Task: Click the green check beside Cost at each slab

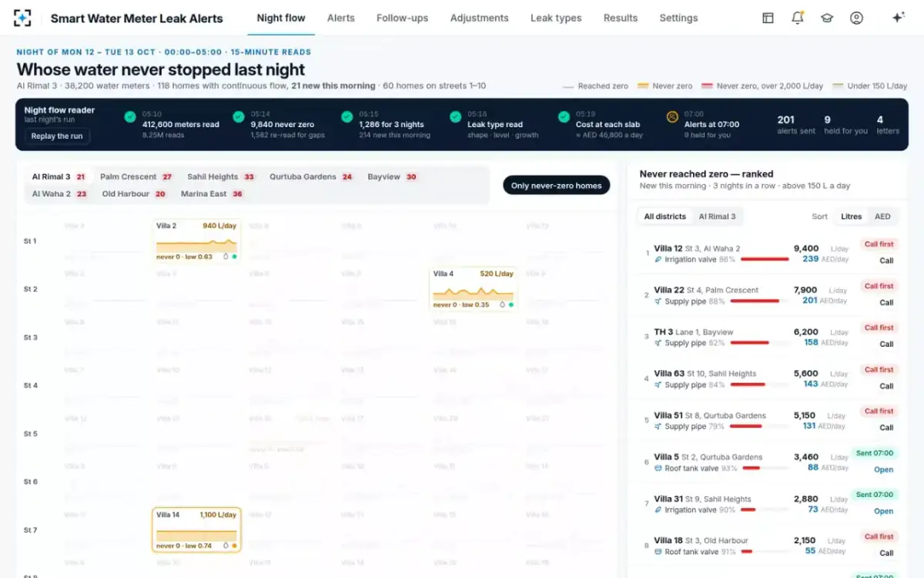Action: tap(564, 117)
